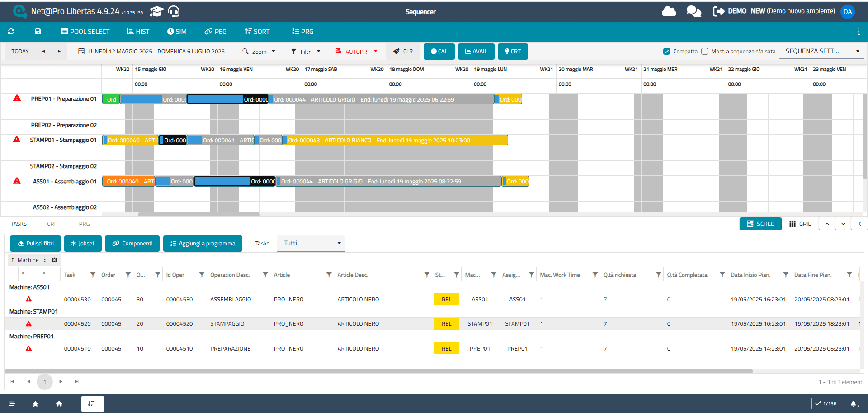Uncheck the Compatta checkbox
The image size is (868, 417).
tap(666, 52)
